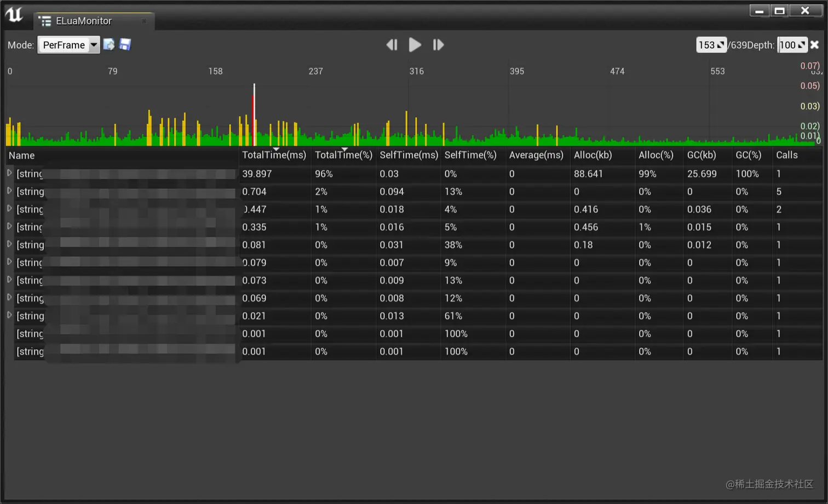828x504 pixels.
Task: Sort by the SelfTime(ms) column header
Action: [x=409, y=155]
